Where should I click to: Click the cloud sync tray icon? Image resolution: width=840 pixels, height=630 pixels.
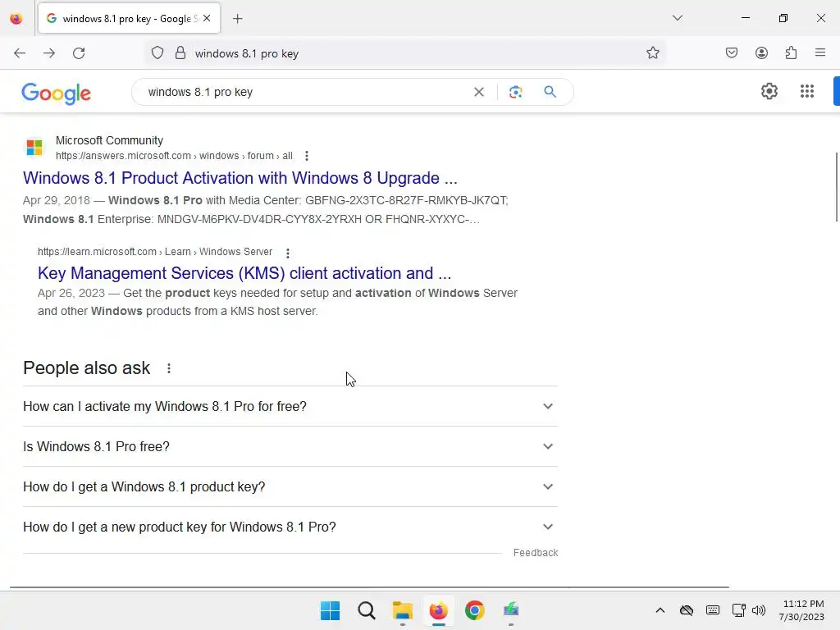[x=687, y=610]
